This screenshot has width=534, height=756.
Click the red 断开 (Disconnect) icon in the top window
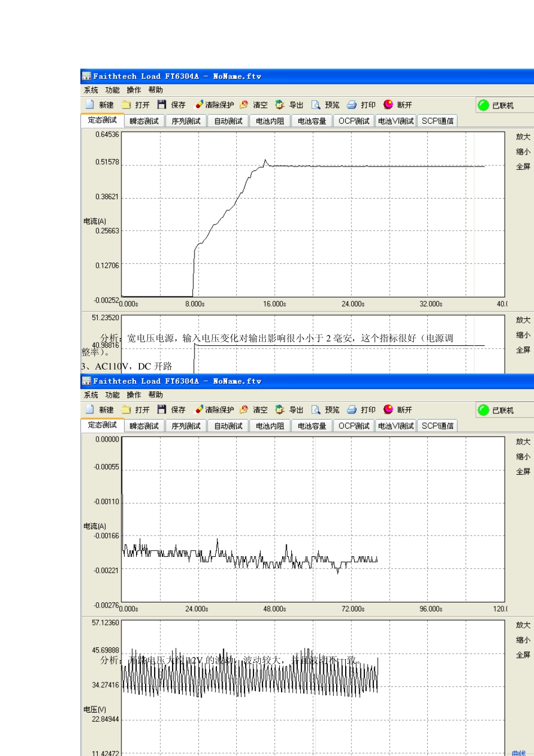[x=388, y=105]
